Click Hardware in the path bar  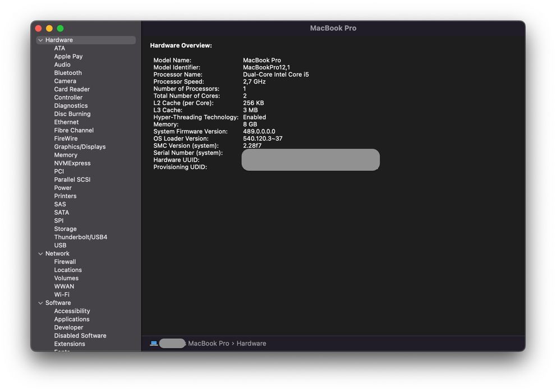251,343
